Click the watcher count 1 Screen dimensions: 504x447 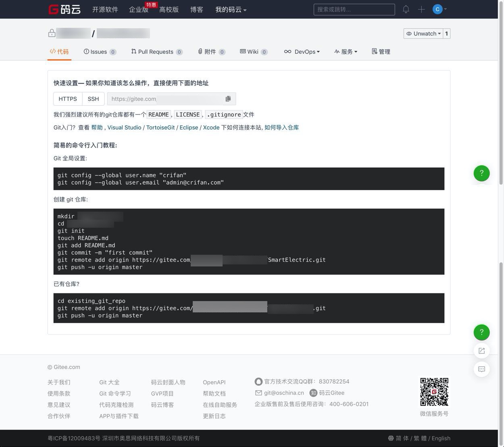(x=446, y=33)
